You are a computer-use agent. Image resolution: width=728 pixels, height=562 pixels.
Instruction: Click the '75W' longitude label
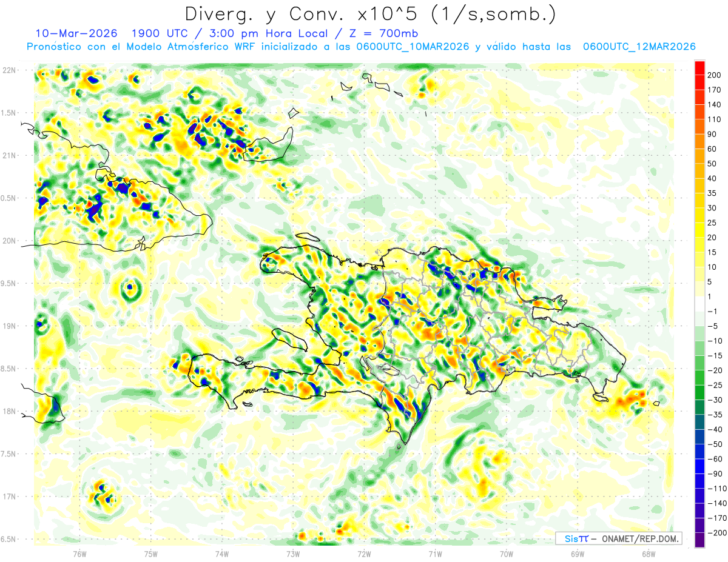pos(150,555)
